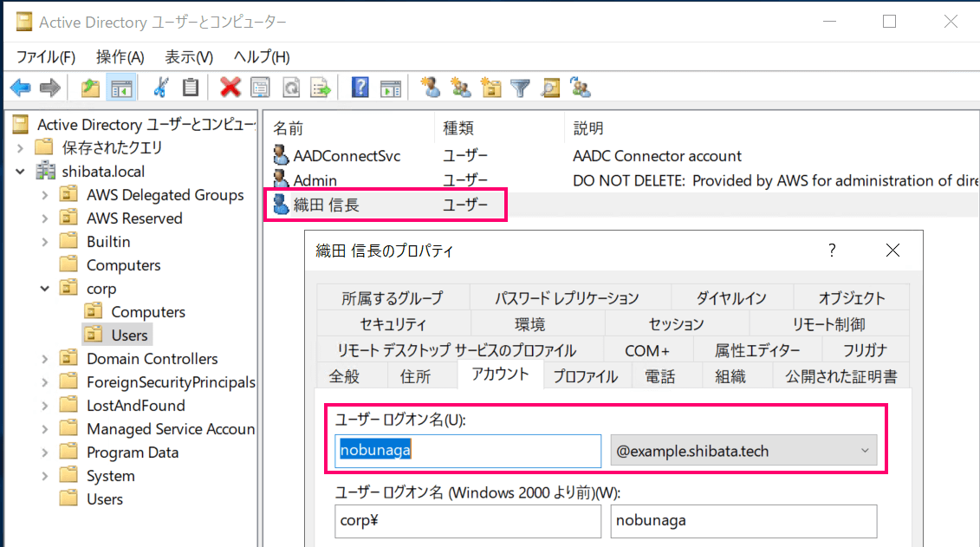Open the 表示(V) menu
Viewport: 980px width, 547px height.
[x=189, y=57]
